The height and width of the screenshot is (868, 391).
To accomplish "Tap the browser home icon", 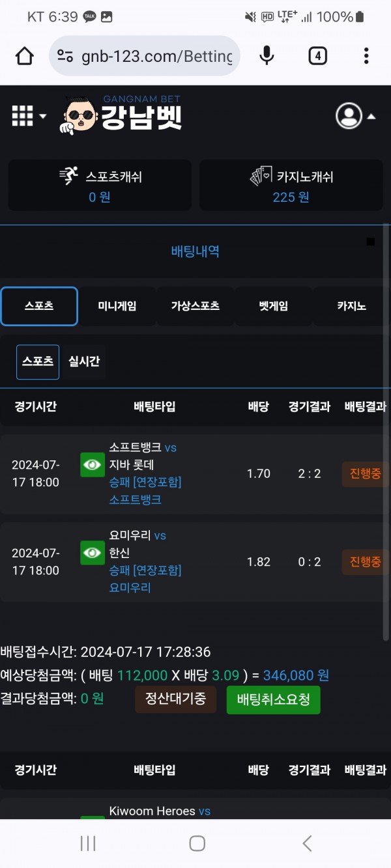I will click(25, 56).
